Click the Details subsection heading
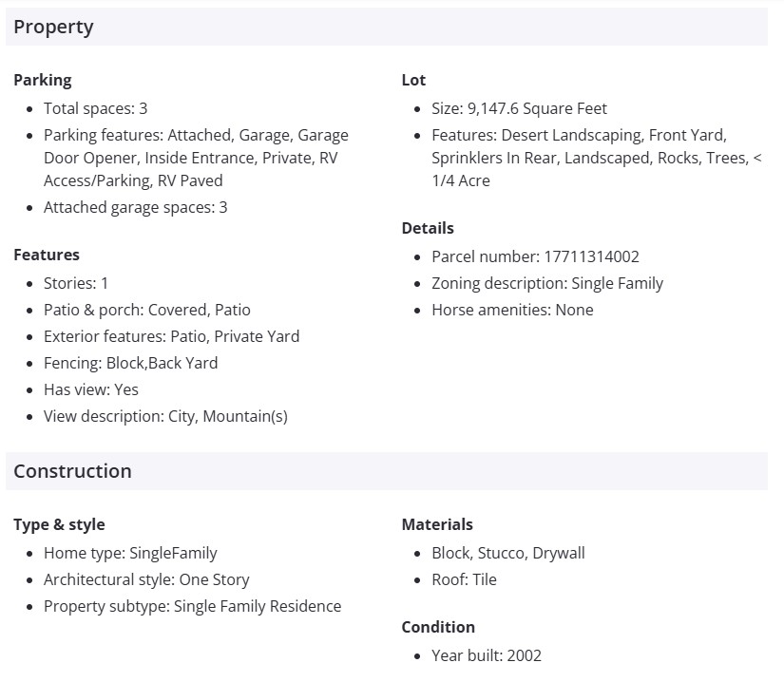This screenshot has height=682, width=784. 428,228
